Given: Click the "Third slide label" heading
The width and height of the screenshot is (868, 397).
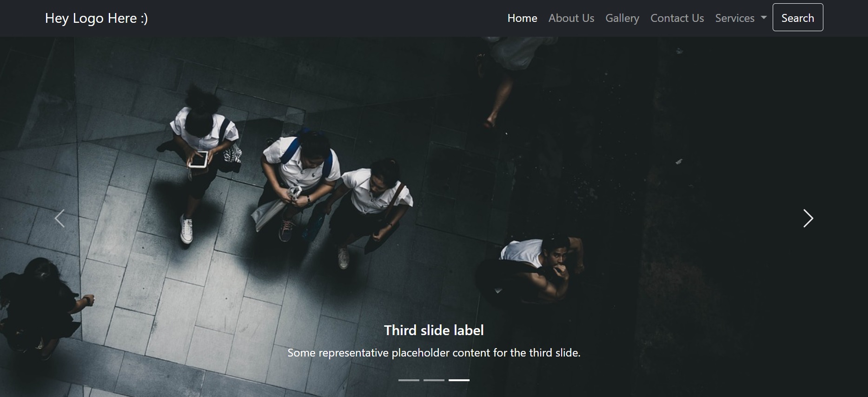Looking at the screenshot, I should (434, 330).
